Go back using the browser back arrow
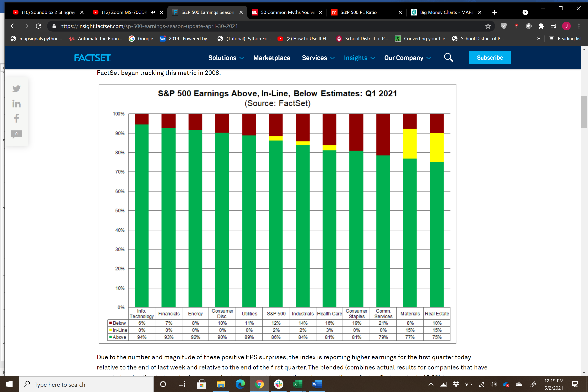The image size is (588, 392). coord(13,26)
